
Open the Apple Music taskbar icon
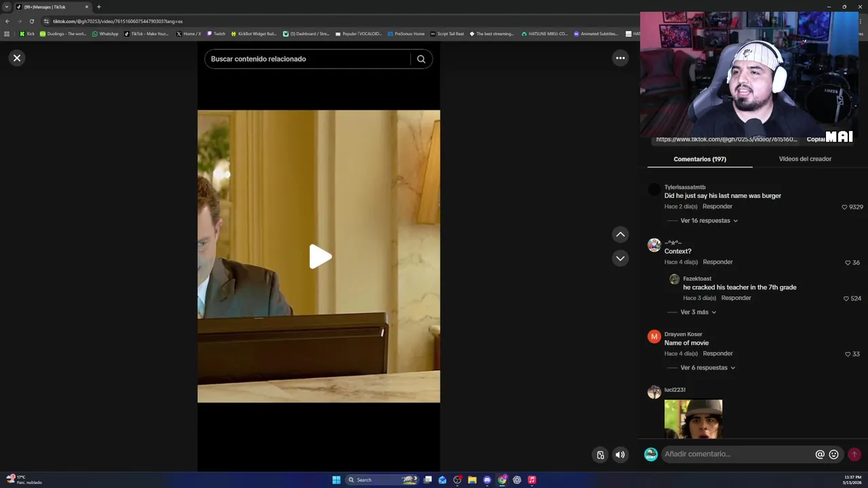click(x=532, y=480)
